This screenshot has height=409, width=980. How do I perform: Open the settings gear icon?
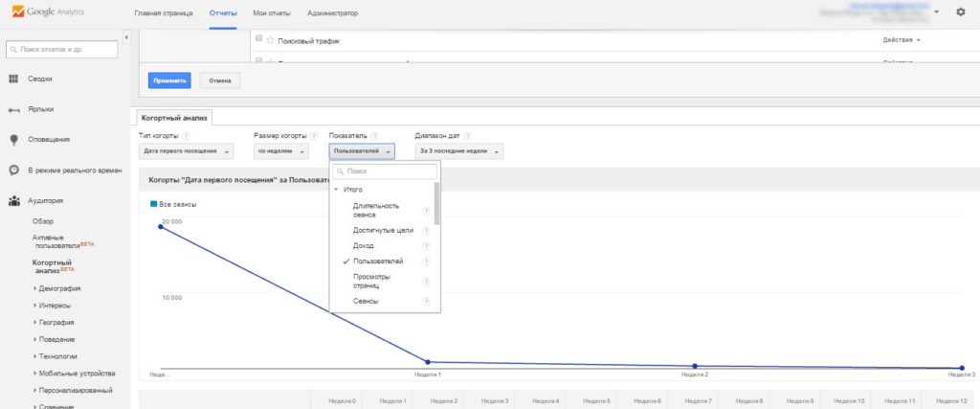coord(960,12)
